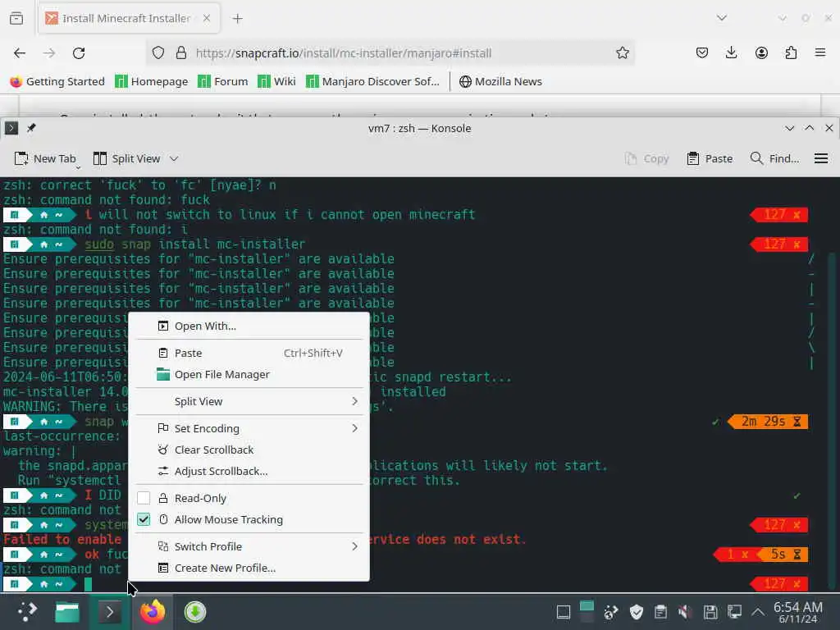Click the Firefox forward arrow

49,53
